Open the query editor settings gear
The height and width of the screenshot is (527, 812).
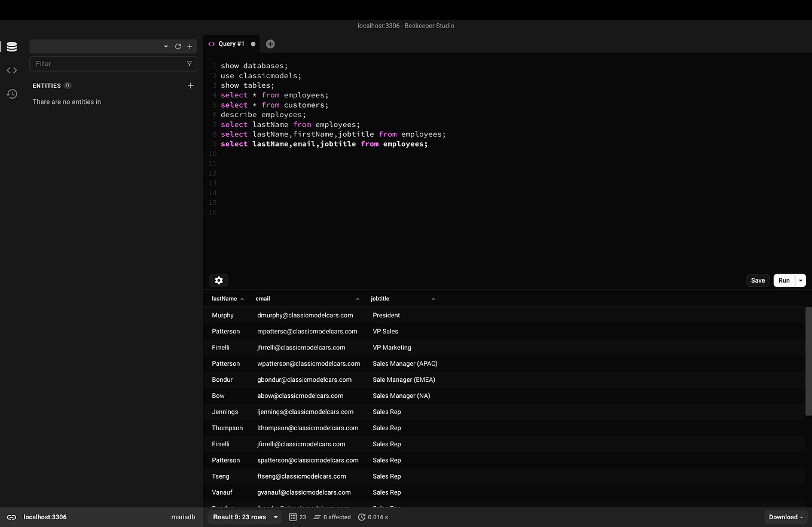pyautogui.click(x=218, y=280)
